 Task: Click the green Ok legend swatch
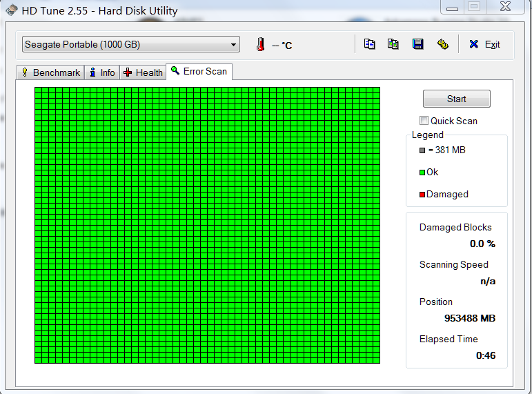(422, 173)
